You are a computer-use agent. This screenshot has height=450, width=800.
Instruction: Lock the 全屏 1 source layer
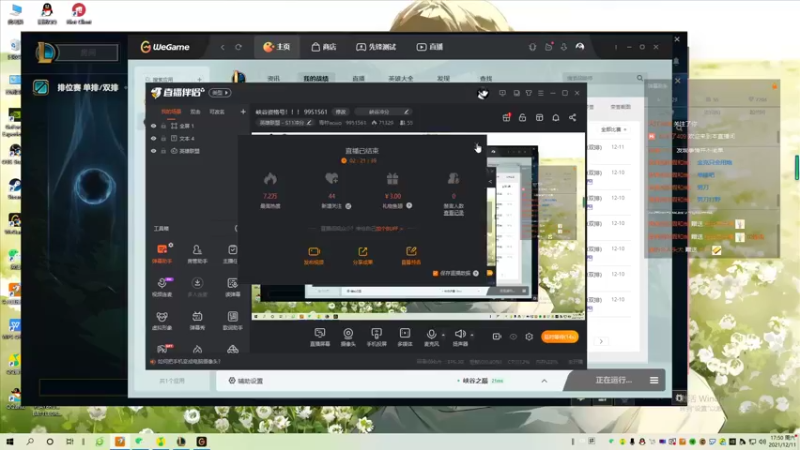click(163, 126)
